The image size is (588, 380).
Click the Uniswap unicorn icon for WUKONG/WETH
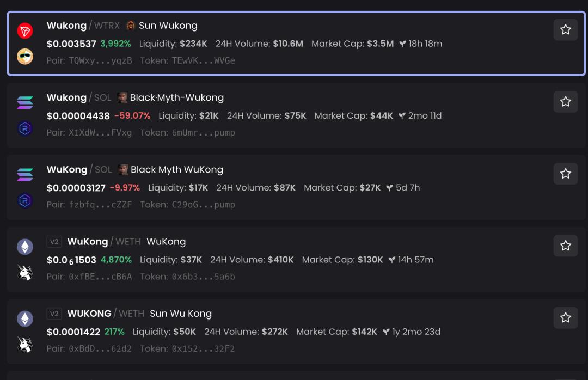pos(25,345)
